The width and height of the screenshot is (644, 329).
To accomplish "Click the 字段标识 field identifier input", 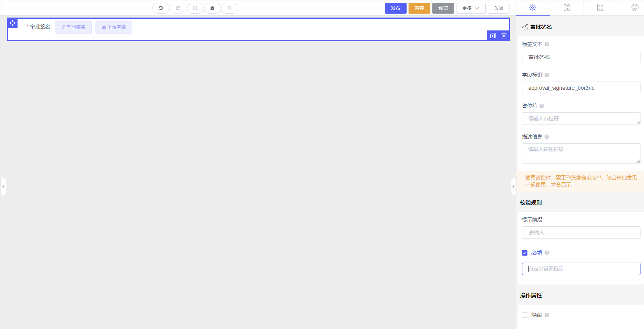I will 581,88.
